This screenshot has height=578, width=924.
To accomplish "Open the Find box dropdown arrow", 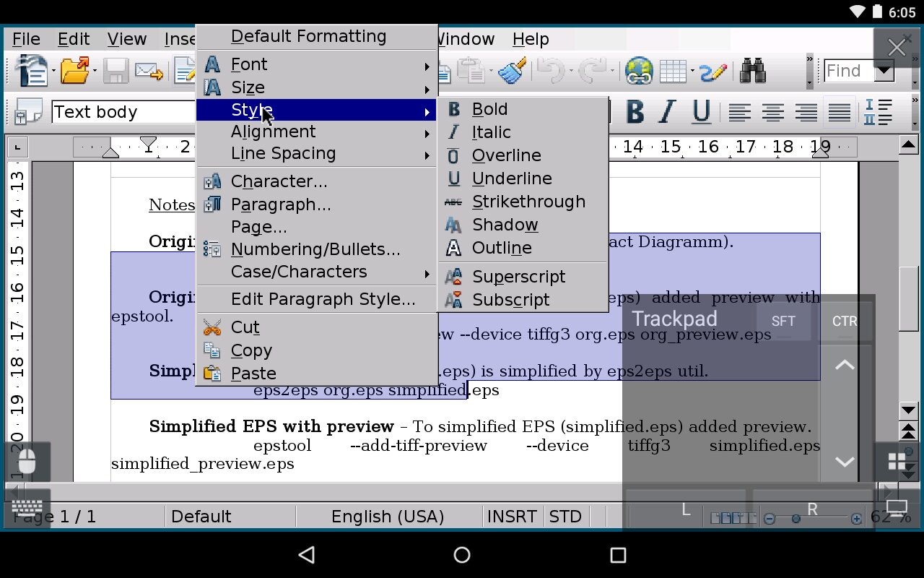I will [x=884, y=71].
